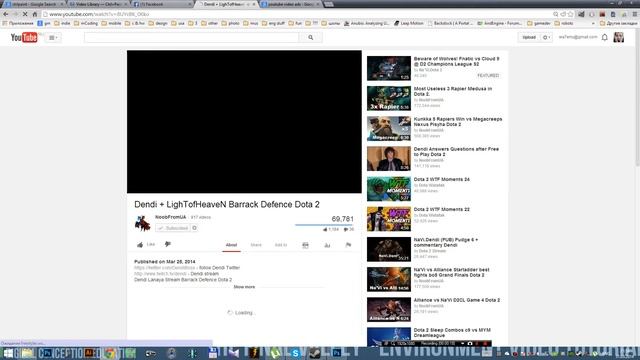Image resolution: width=640 pixels, height=360 pixels.
Task: Click the Dislike thumbs-down button
Action: click(168, 244)
